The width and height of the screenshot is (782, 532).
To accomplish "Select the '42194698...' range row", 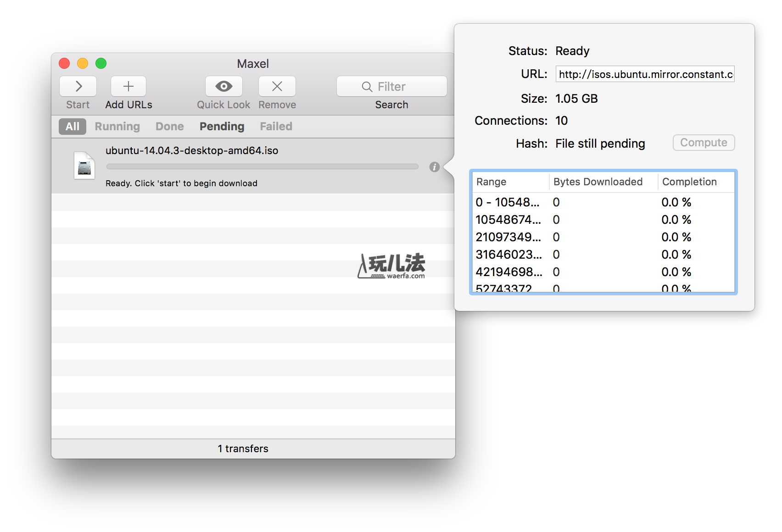I will pyautogui.click(x=603, y=272).
